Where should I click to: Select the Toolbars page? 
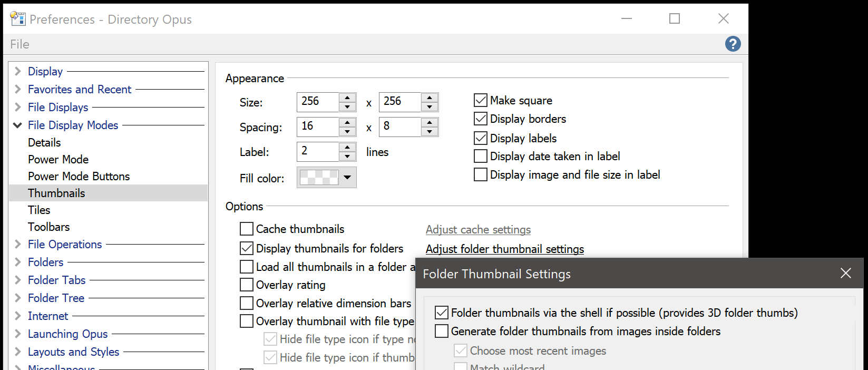pyautogui.click(x=48, y=227)
